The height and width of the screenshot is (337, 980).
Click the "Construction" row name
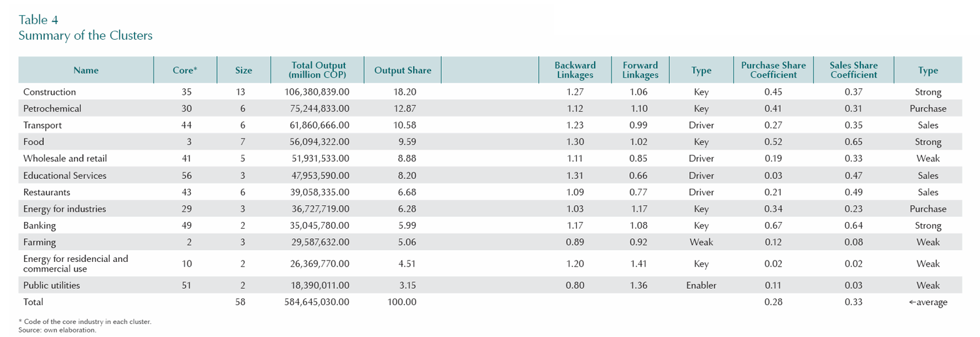[50, 92]
